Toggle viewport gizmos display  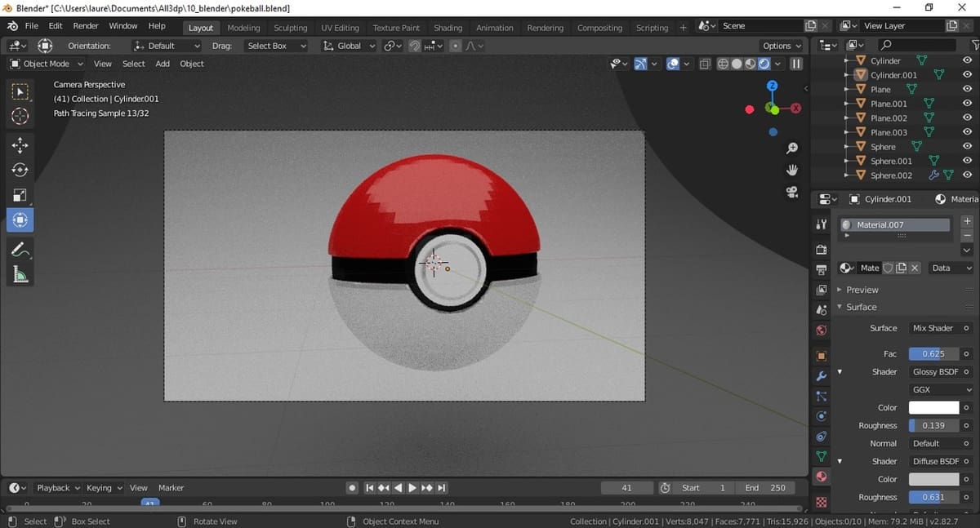[640, 64]
